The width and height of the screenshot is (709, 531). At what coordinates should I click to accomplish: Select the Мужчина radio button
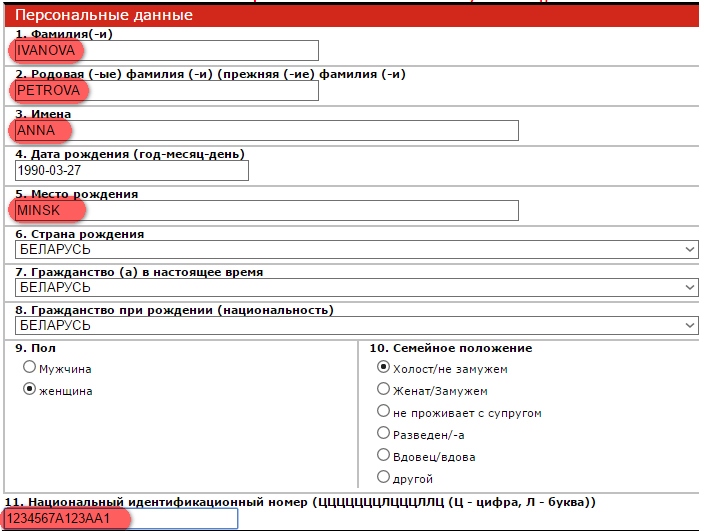29,367
